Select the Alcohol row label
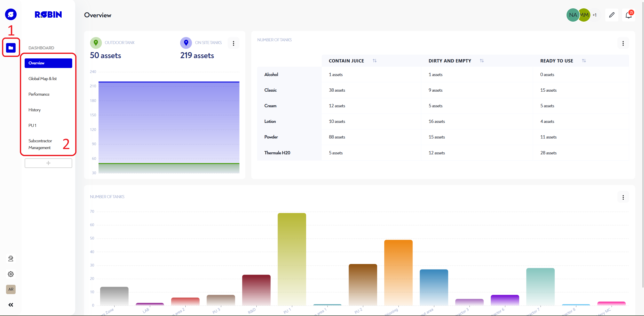This screenshot has width=644, height=316. click(x=271, y=75)
